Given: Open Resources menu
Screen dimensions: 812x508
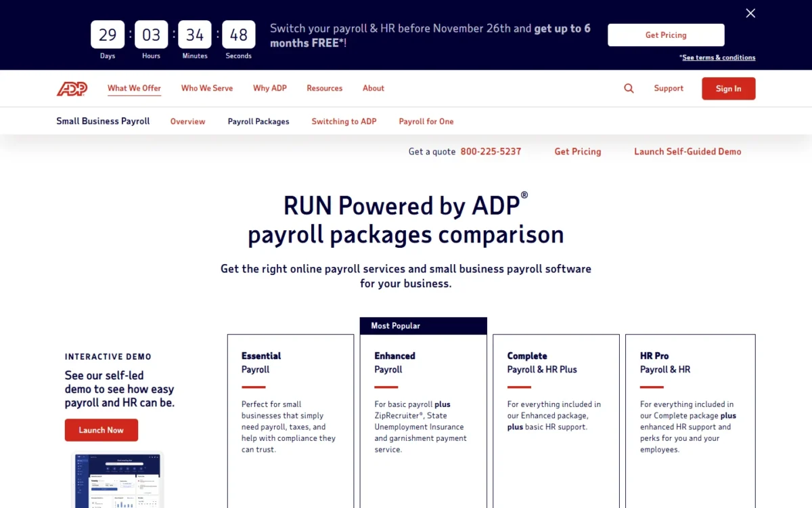Looking at the screenshot, I should pyautogui.click(x=325, y=88).
